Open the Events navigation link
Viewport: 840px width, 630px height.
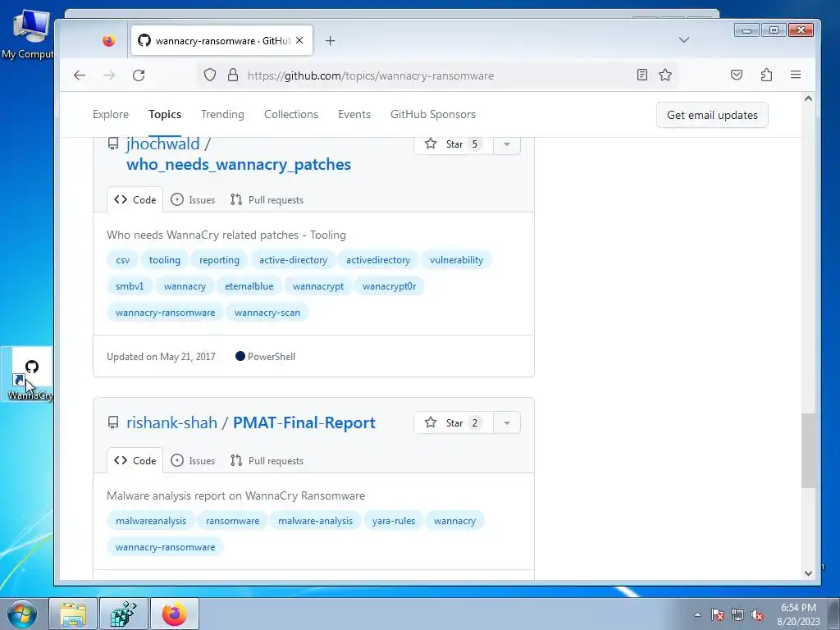[x=354, y=115]
